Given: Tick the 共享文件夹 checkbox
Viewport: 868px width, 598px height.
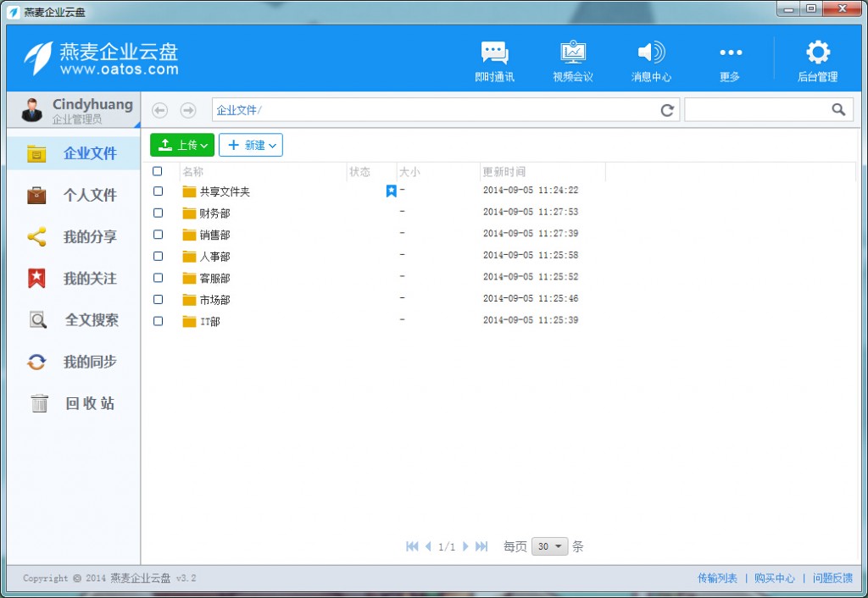Looking at the screenshot, I should pyautogui.click(x=158, y=191).
